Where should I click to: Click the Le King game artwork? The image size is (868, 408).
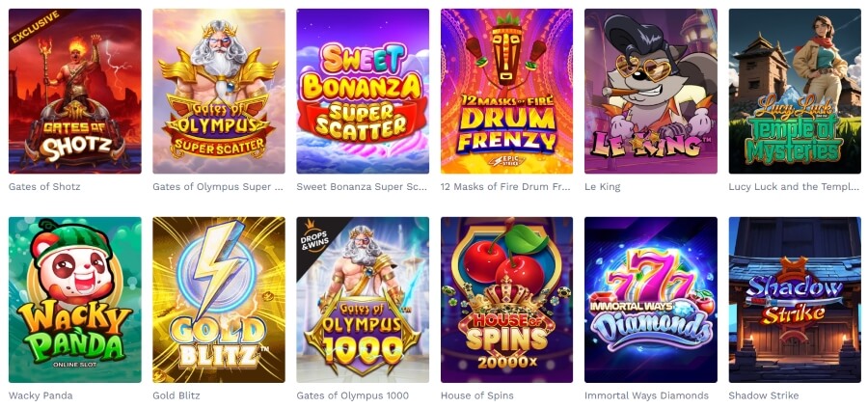651,91
